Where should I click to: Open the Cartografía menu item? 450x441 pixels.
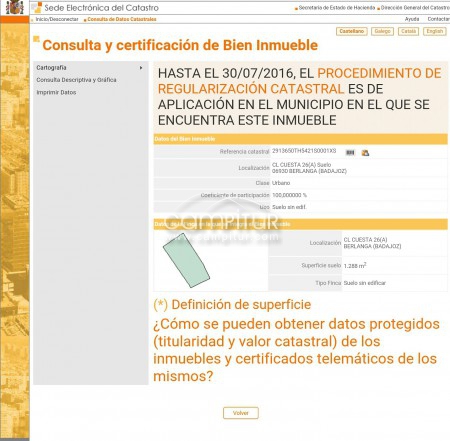[51, 68]
